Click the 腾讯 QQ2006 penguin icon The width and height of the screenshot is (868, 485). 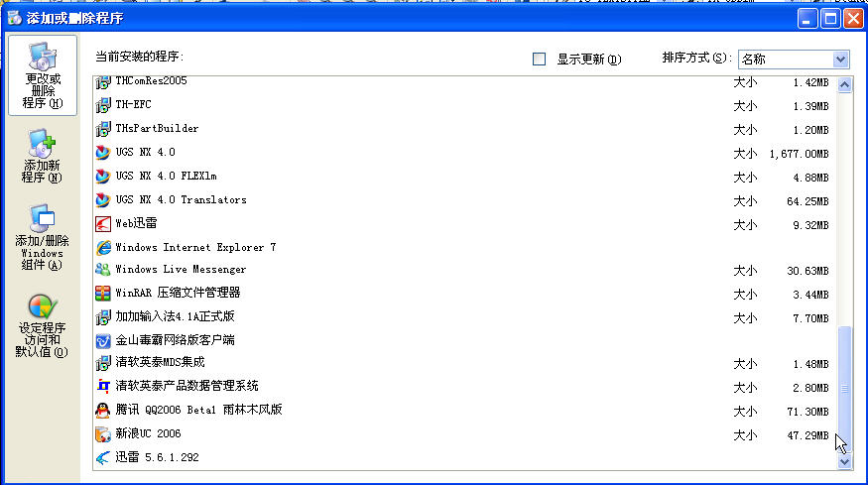point(103,411)
